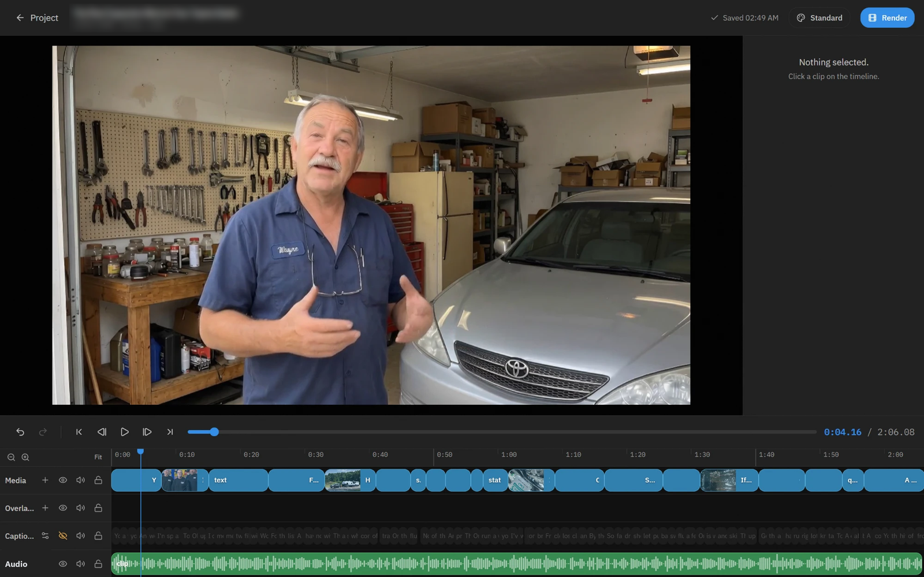924x577 pixels.
Task: Click the video preview frame
Action: (371, 225)
